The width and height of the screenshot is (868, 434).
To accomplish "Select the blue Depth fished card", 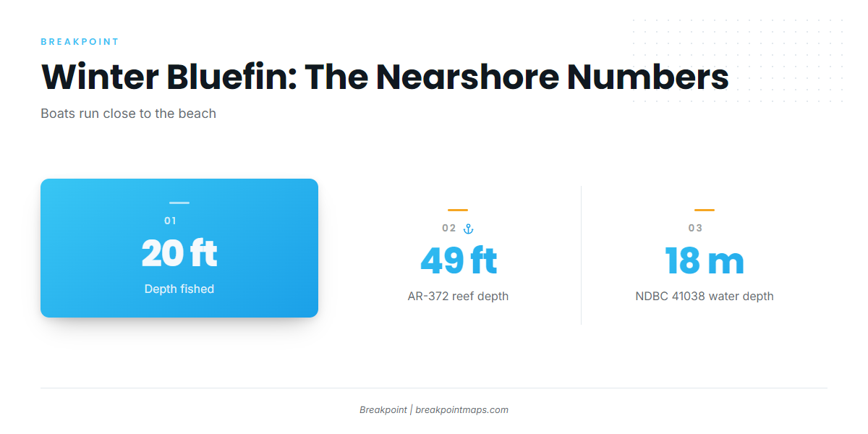I will pos(179,248).
